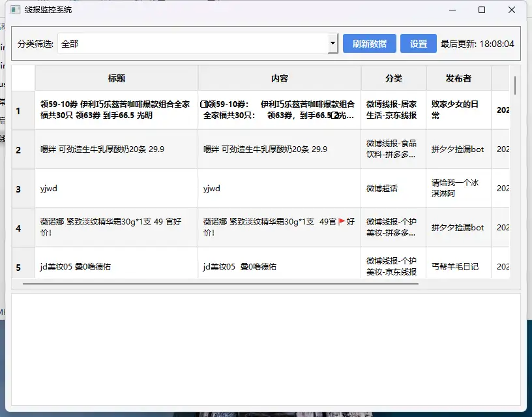
Task: Click the red flag emoji in row 4
Action: click(341, 222)
